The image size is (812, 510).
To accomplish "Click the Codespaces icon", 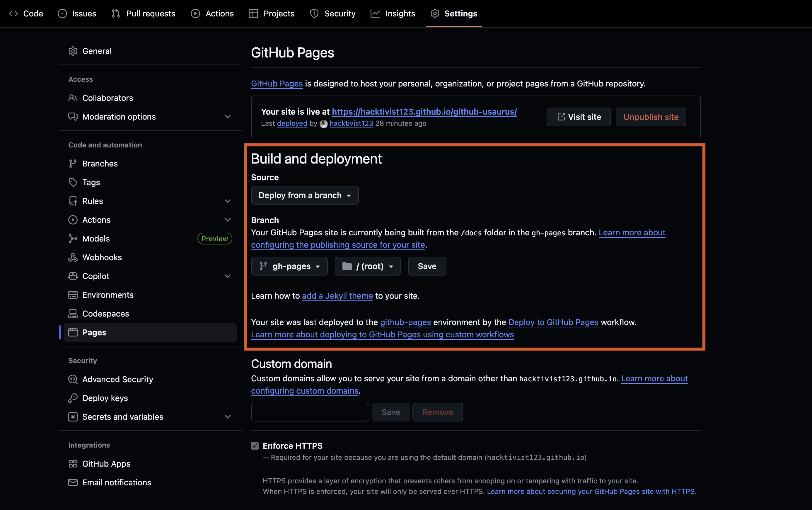I will click(x=73, y=314).
